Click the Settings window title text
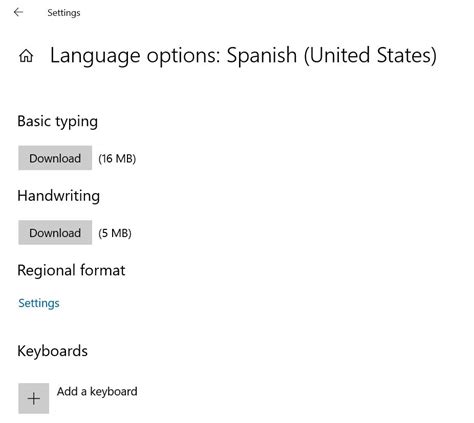 (64, 13)
